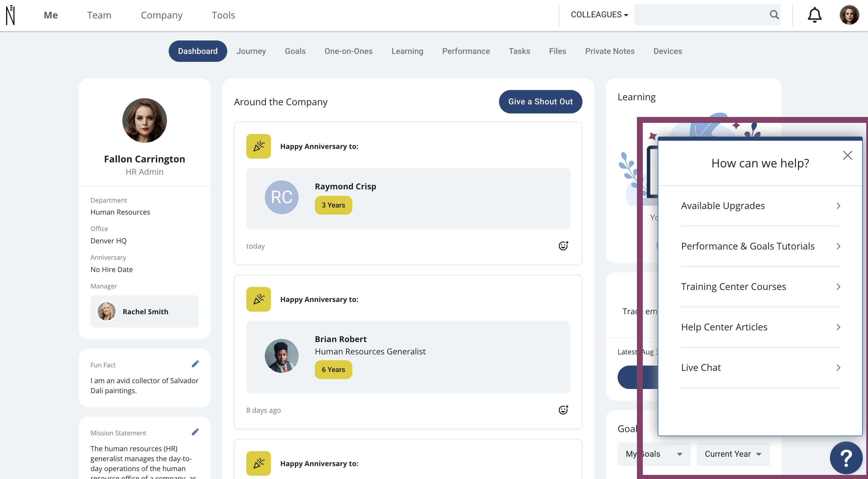The width and height of the screenshot is (868, 479).
Task: Open the notifications bell
Action: point(814,15)
